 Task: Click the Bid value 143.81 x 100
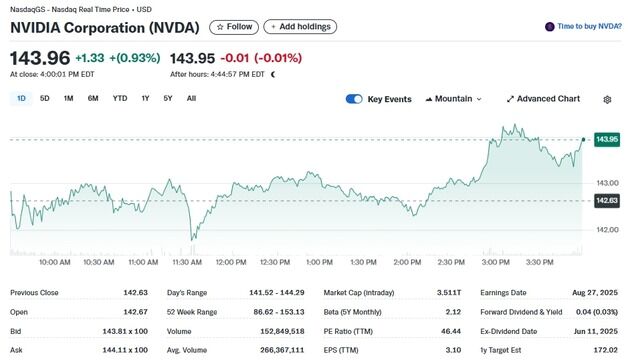(x=125, y=332)
